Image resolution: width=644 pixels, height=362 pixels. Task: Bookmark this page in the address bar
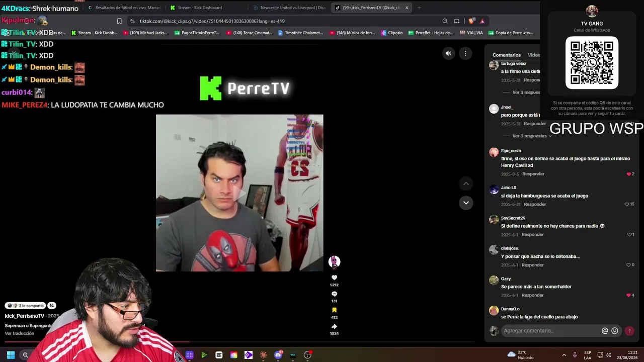pos(119,21)
